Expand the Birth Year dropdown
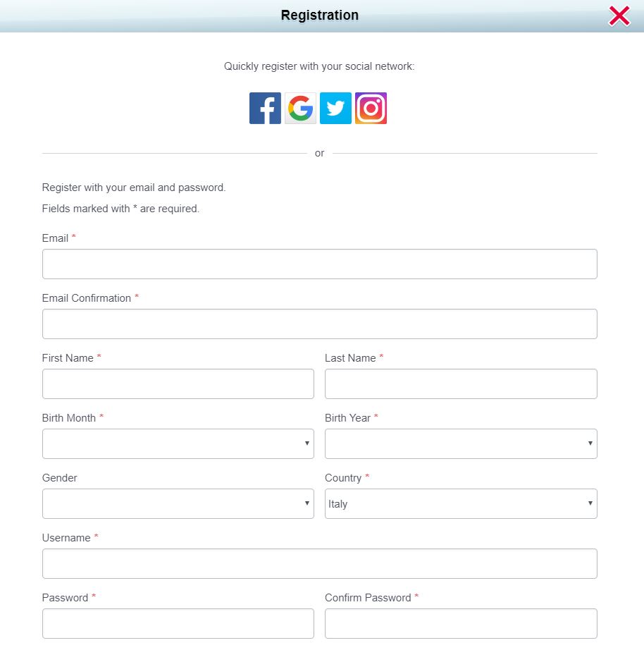This screenshot has width=644, height=650. click(460, 443)
